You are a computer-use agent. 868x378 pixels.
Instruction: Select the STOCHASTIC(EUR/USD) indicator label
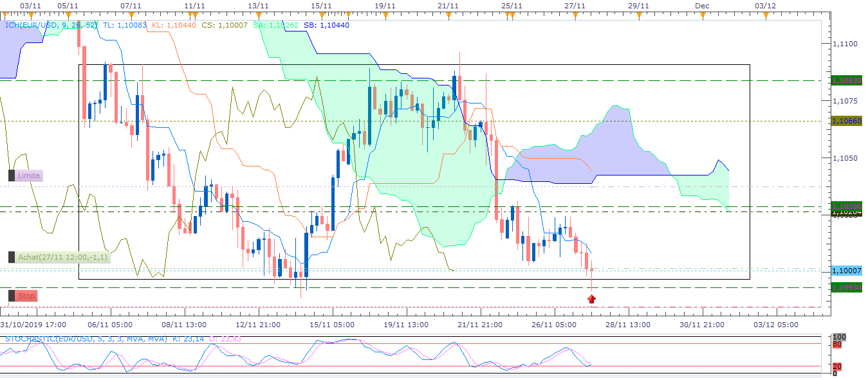point(86,338)
